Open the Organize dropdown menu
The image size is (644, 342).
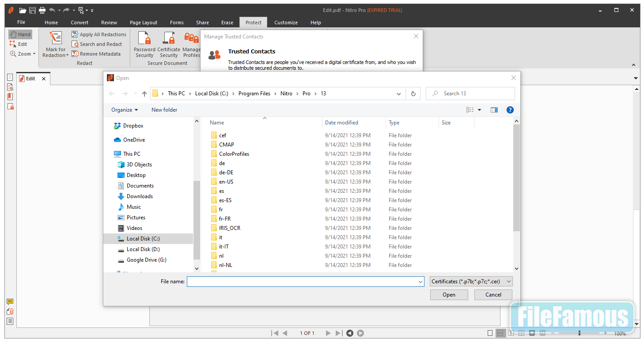(x=125, y=110)
